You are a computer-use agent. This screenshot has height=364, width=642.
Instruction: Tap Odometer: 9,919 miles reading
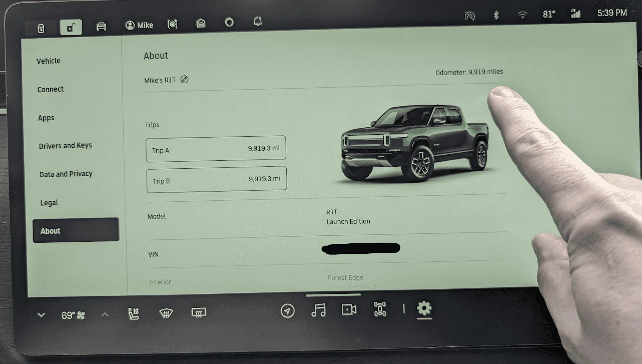click(x=469, y=72)
